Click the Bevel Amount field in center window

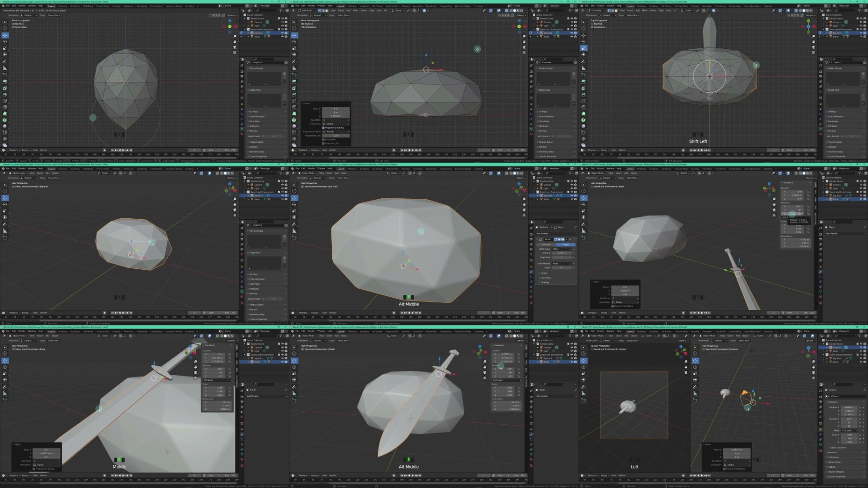pos(562,253)
